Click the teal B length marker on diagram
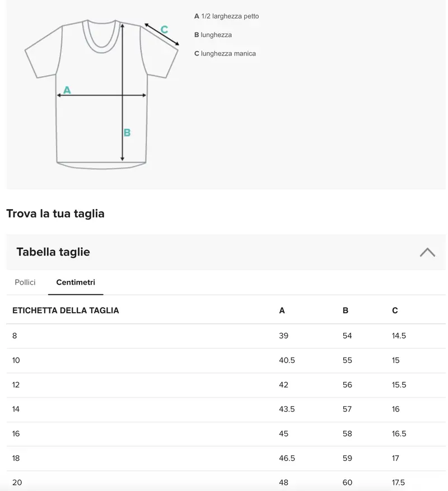The image size is (448, 491). coord(127,133)
